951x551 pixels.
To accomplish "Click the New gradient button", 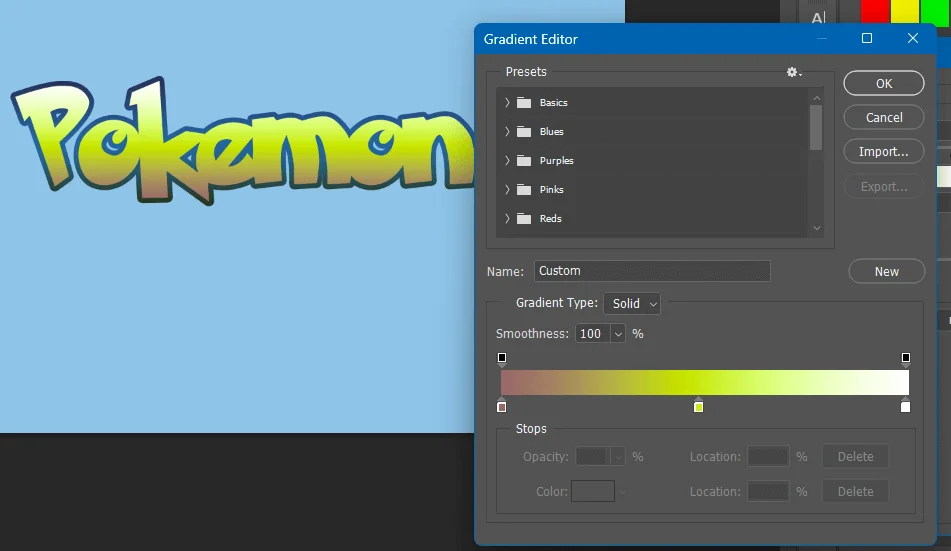I will [887, 271].
